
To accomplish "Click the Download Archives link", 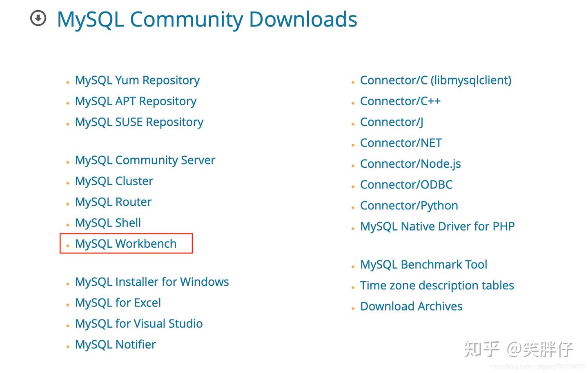I will [x=411, y=306].
